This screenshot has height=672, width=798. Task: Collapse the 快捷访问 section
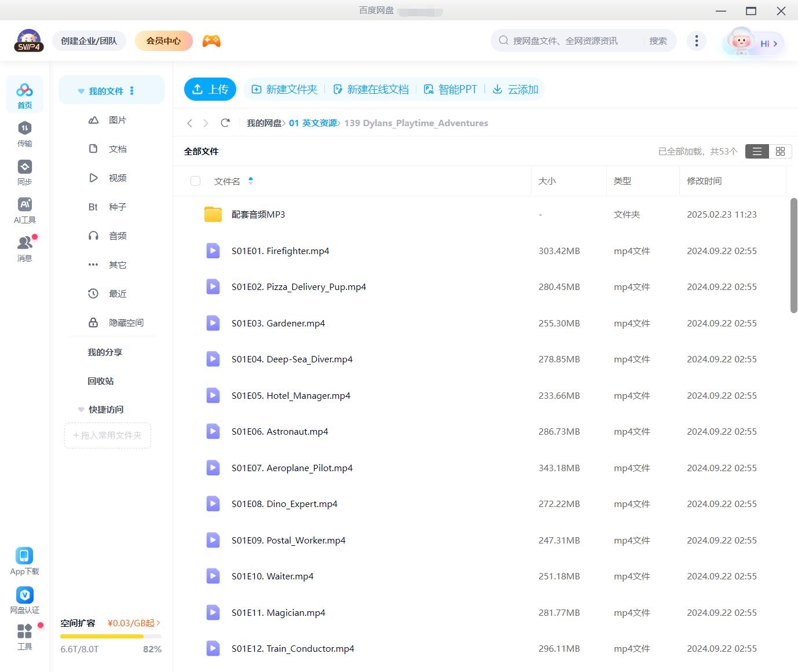[81, 409]
